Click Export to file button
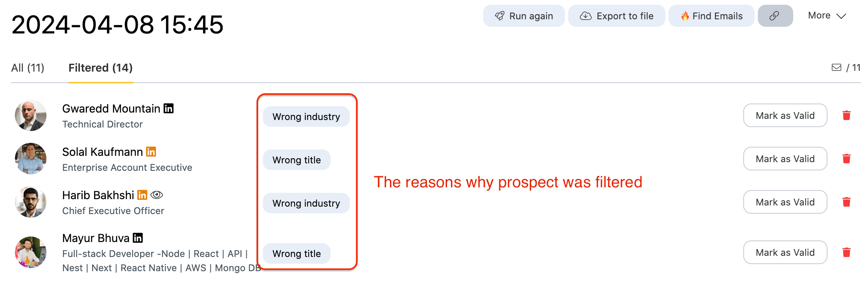Viewport: 868px width, 281px height. point(616,16)
